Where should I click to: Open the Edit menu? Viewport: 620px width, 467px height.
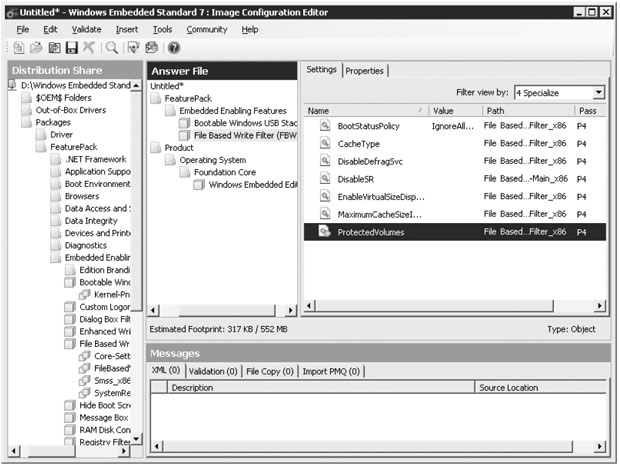click(50, 30)
